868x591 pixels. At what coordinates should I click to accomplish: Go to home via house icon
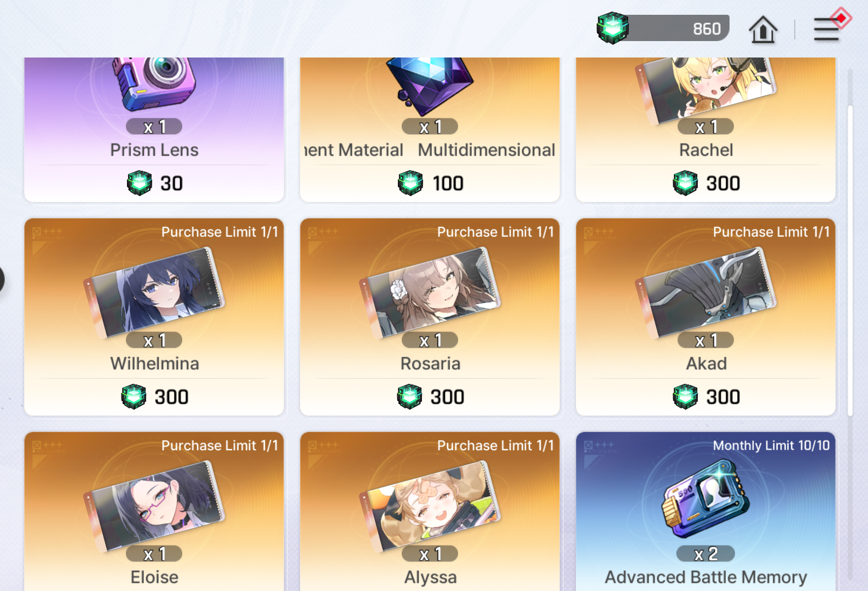coord(763,29)
